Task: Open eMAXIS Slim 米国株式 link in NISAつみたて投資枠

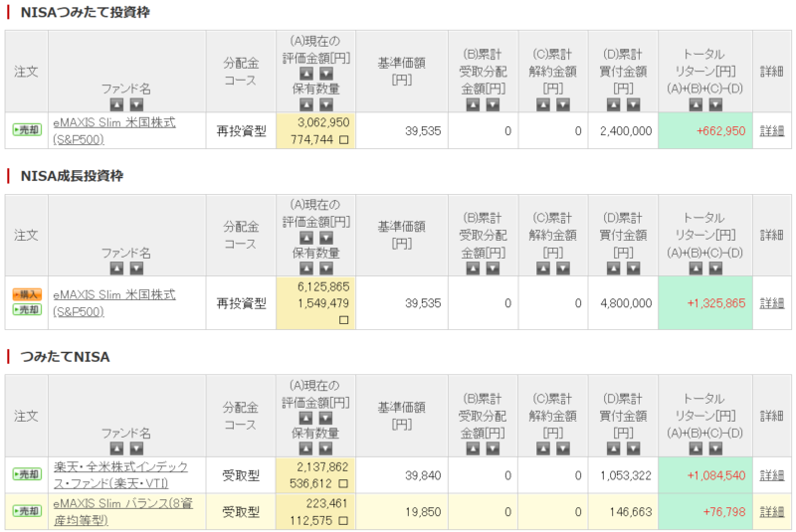Action: pos(113,122)
